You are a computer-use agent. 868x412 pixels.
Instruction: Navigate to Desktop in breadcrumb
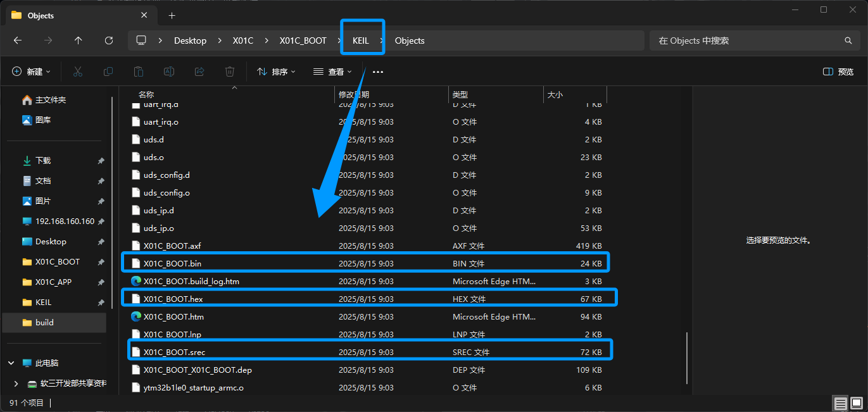(191, 41)
